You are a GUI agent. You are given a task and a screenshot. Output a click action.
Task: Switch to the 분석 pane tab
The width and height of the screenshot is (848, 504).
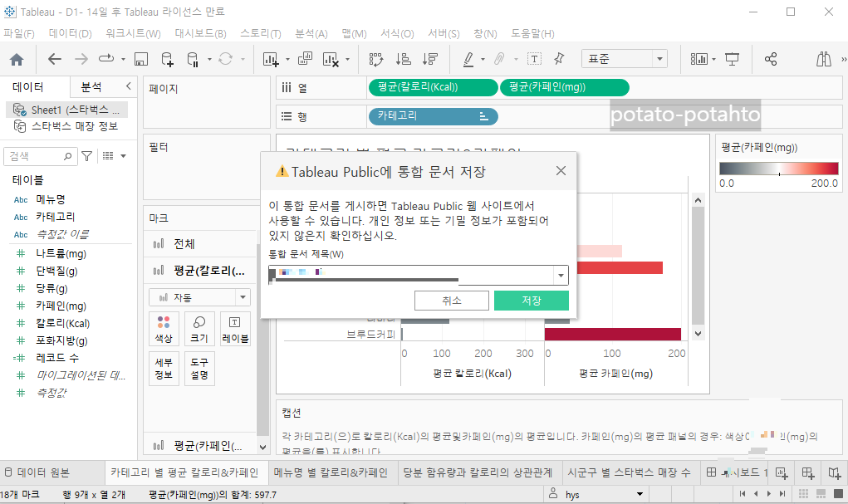click(91, 86)
